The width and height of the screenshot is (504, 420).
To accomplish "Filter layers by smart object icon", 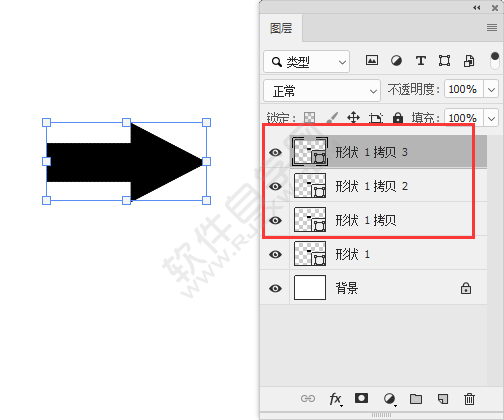I will (469, 61).
